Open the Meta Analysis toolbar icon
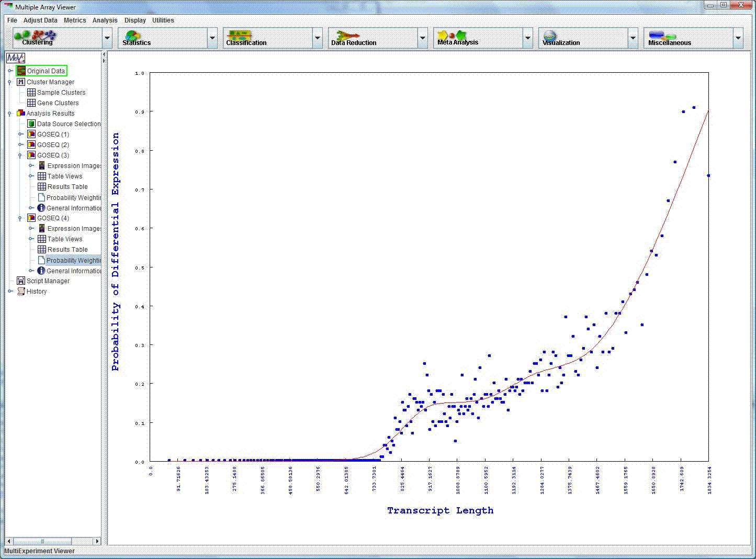Image resolution: width=756 pixels, height=559 pixels. click(452, 37)
